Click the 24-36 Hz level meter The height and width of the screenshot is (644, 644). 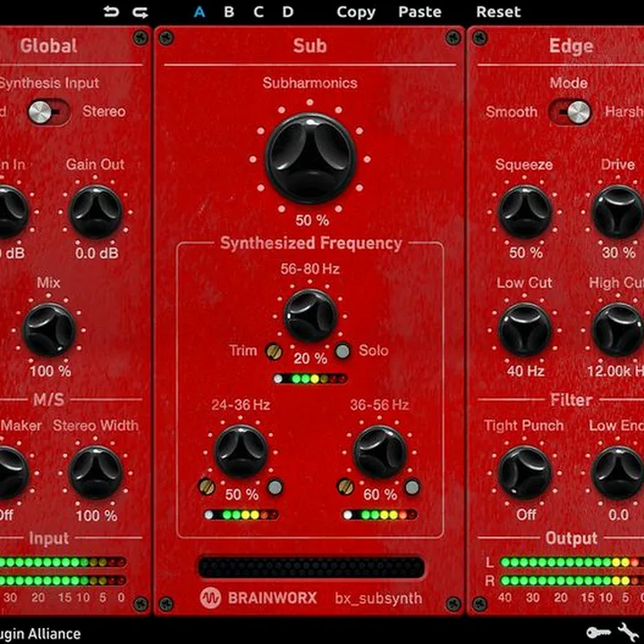point(241,514)
